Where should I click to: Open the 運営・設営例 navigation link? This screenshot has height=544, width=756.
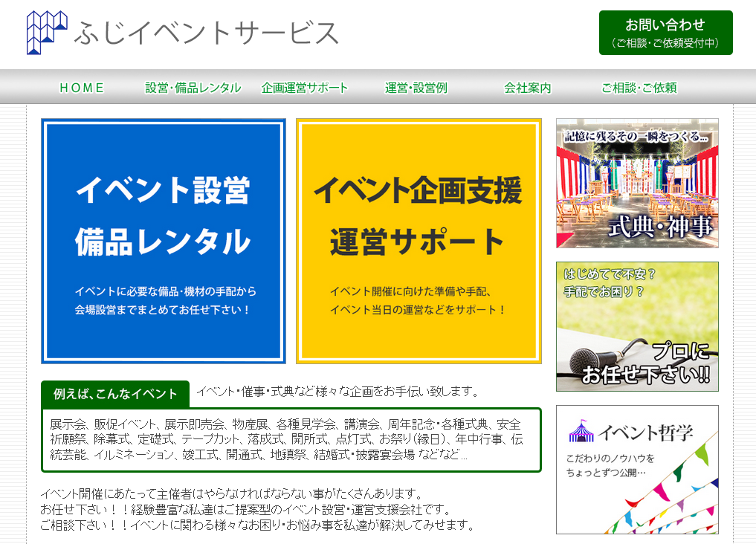(415, 87)
